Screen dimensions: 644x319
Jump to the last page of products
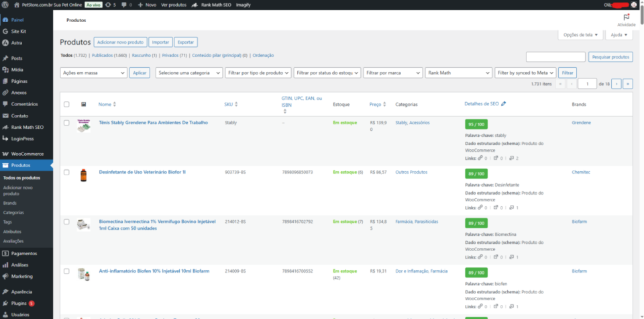(x=628, y=84)
